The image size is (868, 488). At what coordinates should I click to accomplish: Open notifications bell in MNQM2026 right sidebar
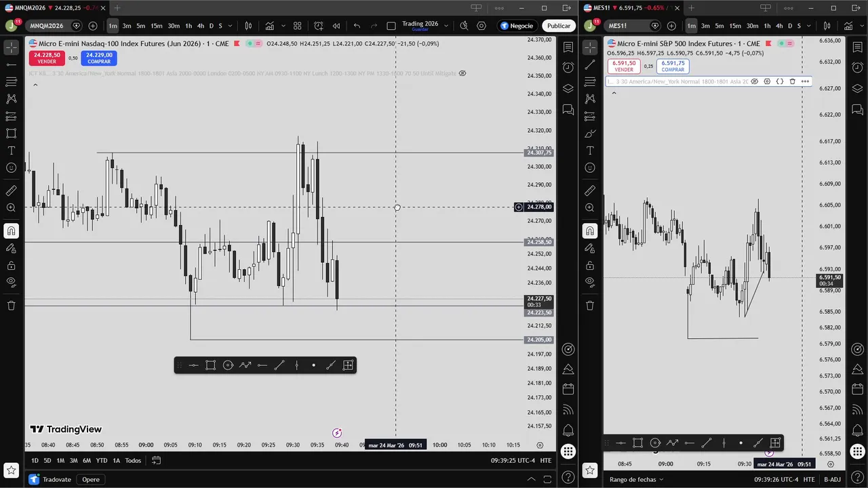coord(568,430)
